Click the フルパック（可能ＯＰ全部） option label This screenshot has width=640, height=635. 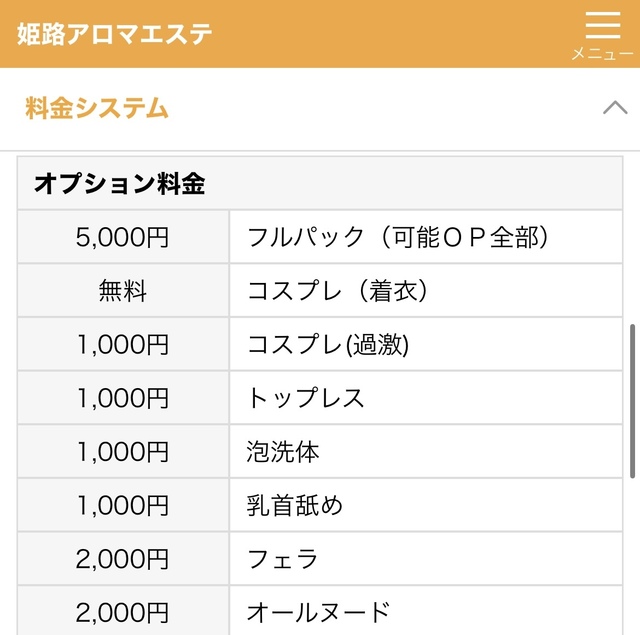coord(398,237)
